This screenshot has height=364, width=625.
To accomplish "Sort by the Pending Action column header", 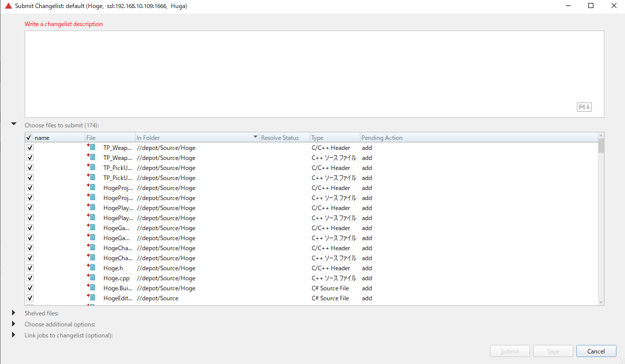I will (x=479, y=138).
